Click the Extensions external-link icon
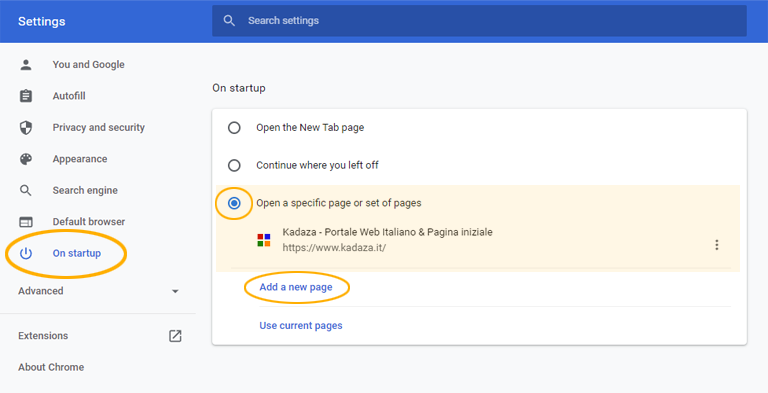 pyautogui.click(x=175, y=336)
